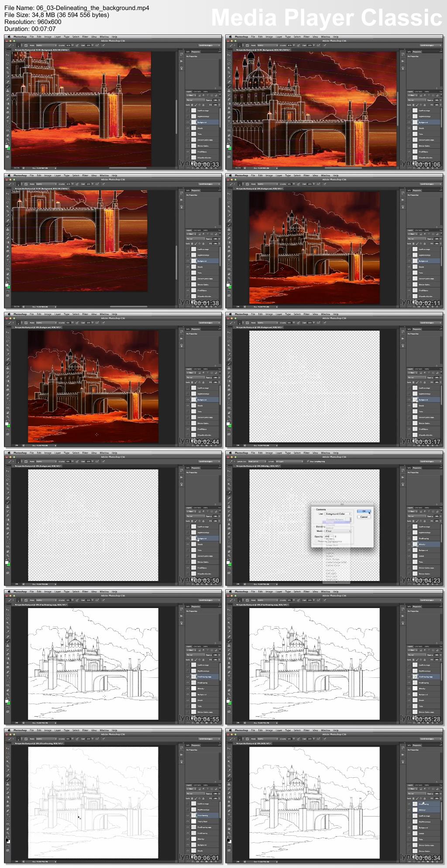Click File Name 06_03-Delineating_the_background.mp4 header text

pyautogui.click(x=77, y=7)
